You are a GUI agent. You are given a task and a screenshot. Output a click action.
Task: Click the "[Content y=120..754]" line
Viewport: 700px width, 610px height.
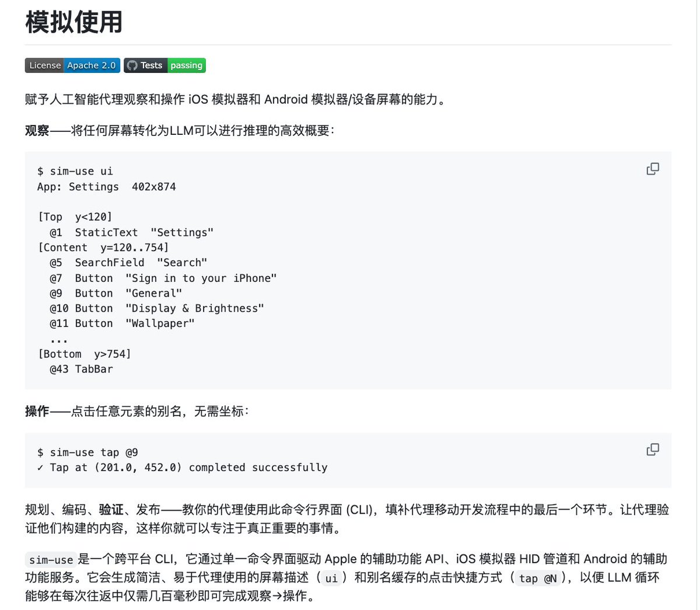(103, 248)
